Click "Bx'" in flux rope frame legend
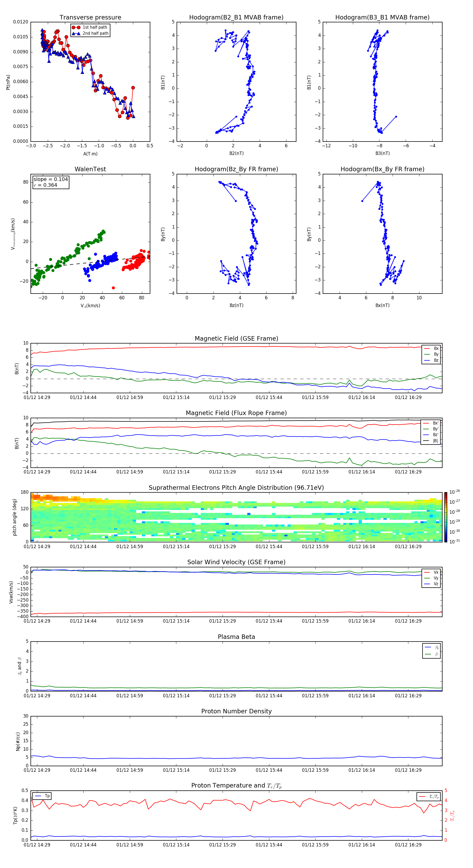Image resolution: width=473 pixels, height=868 pixels. pyautogui.click(x=431, y=423)
